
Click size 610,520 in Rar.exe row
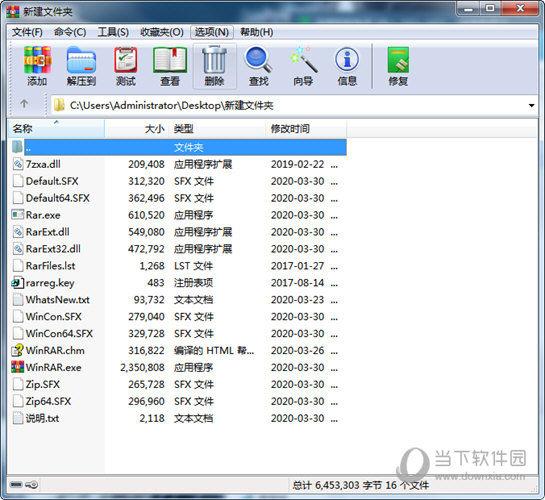pyautogui.click(x=146, y=215)
